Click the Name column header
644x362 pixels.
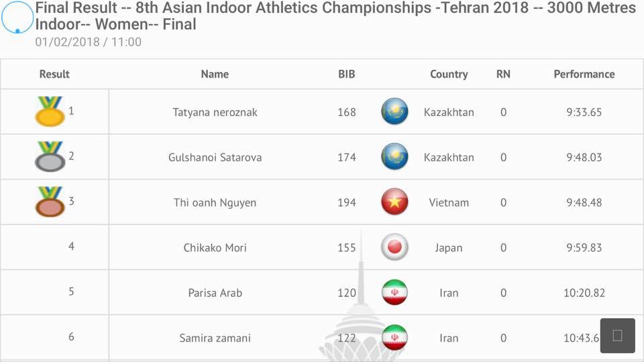pyautogui.click(x=215, y=74)
